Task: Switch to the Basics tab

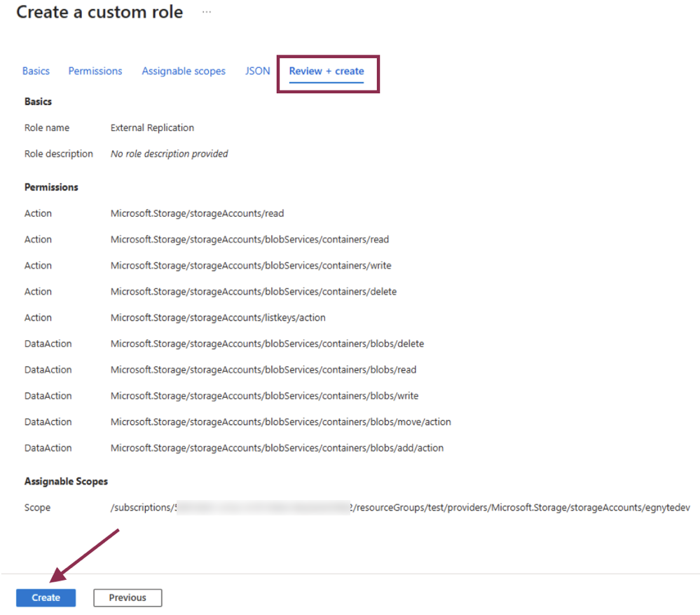Action: tap(36, 71)
